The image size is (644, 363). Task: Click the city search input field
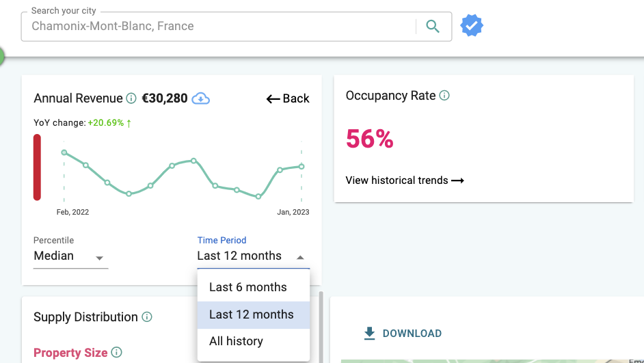219,27
